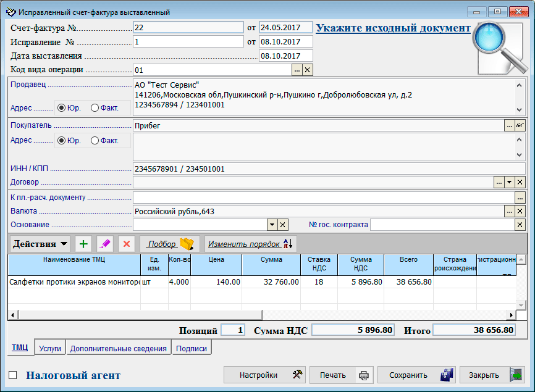Click the Укажите исходный документ link
Viewport: 535px width, 392px height.
point(393,28)
